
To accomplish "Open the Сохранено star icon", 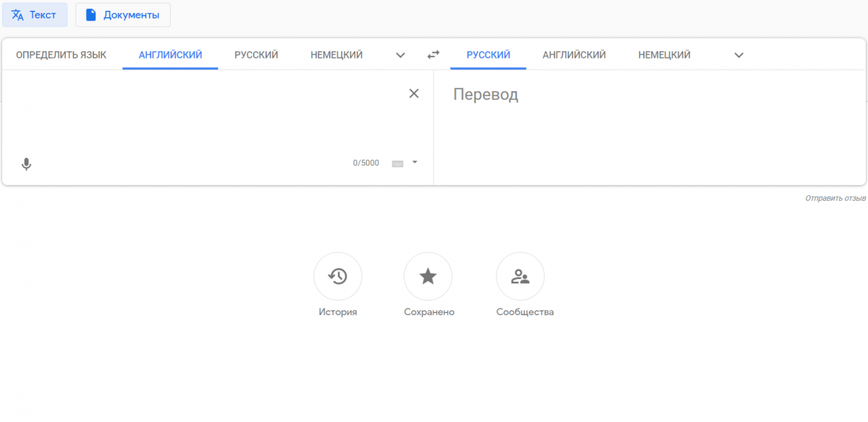I will pyautogui.click(x=428, y=276).
